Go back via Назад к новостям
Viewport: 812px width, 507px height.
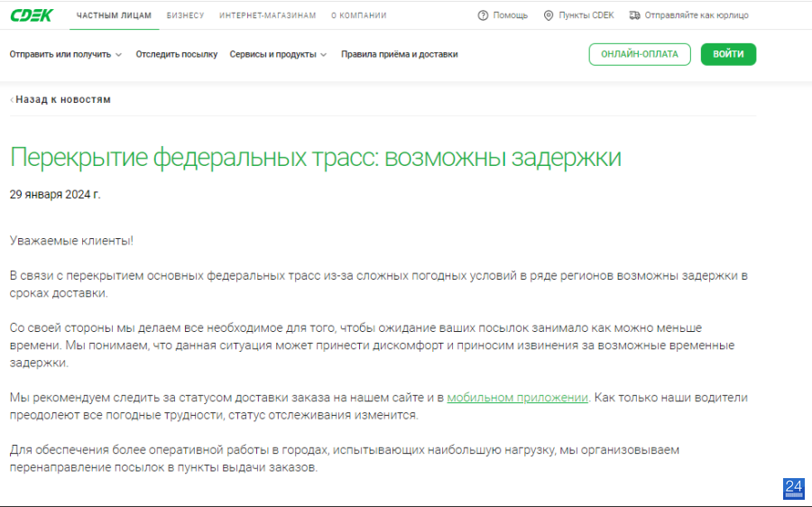pyautogui.click(x=63, y=99)
